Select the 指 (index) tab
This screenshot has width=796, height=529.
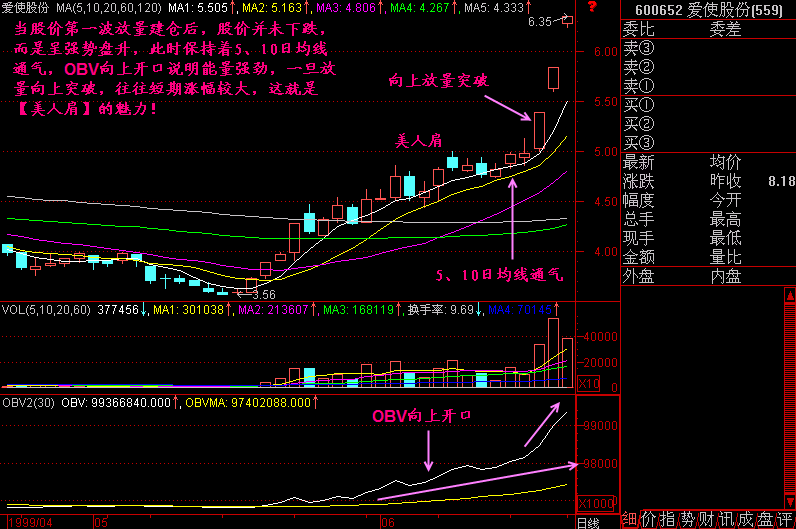pyautogui.click(x=666, y=519)
